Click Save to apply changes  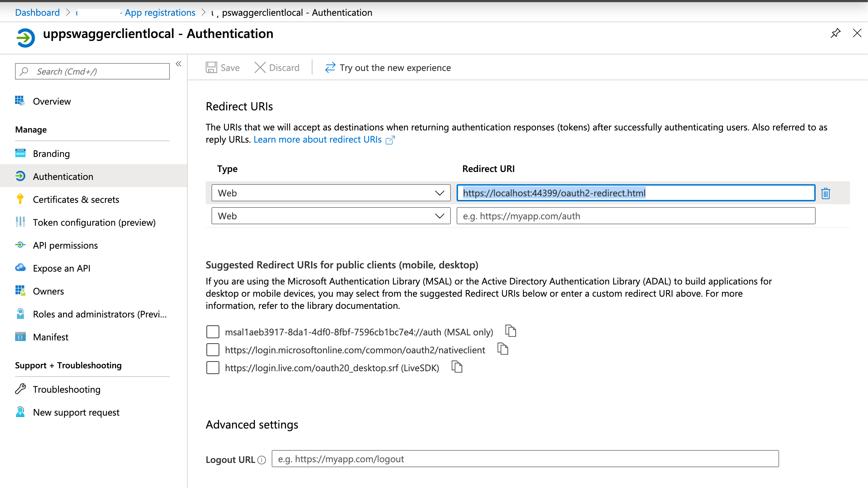223,67
